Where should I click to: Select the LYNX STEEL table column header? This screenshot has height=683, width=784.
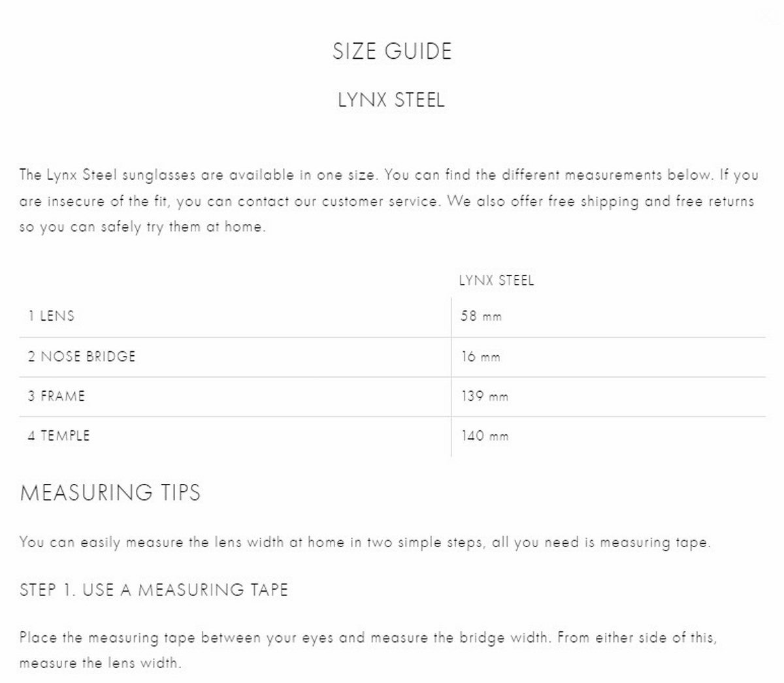click(497, 280)
